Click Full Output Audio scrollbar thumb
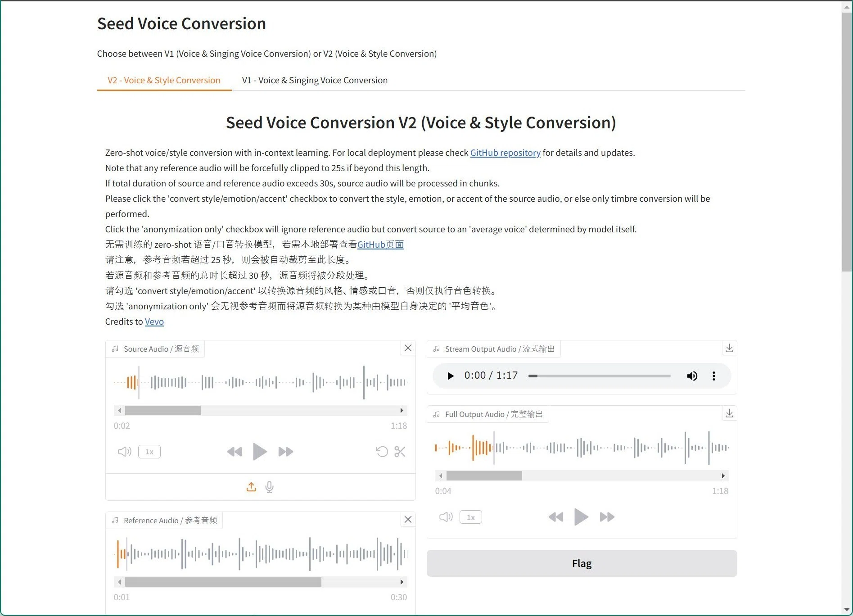The height and width of the screenshot is (616, 853). (x=484, y=476)
